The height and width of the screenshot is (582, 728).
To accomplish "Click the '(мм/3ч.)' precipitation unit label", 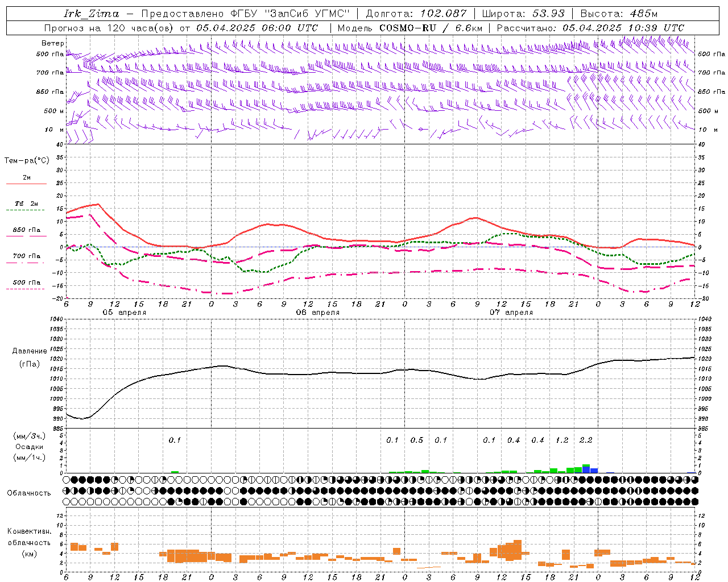I will (30, 436).
